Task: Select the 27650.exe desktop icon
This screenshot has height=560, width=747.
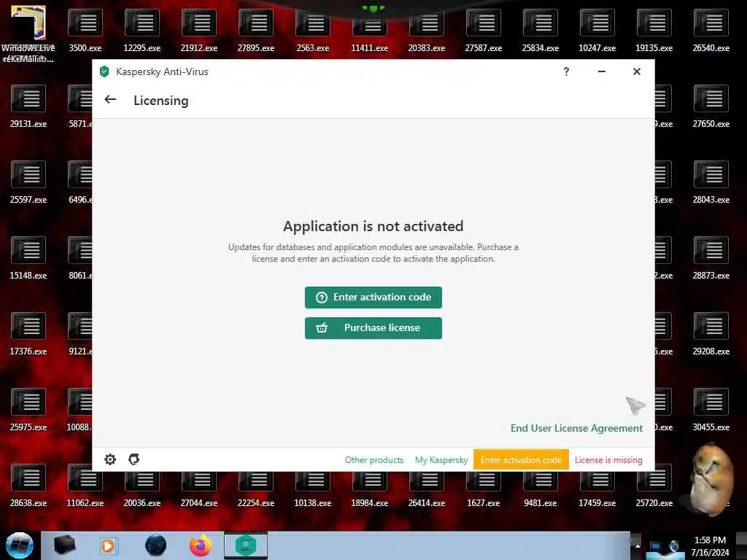Action: pos(711,106)
